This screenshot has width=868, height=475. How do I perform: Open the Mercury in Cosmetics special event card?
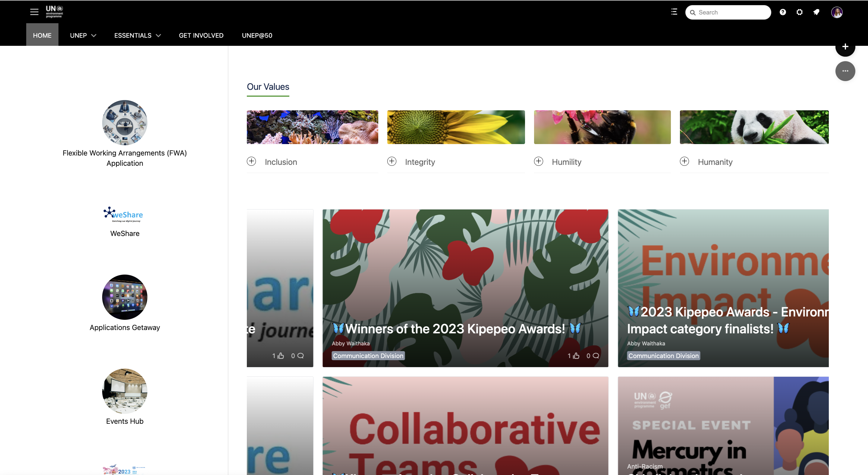[x=723, y=426]
